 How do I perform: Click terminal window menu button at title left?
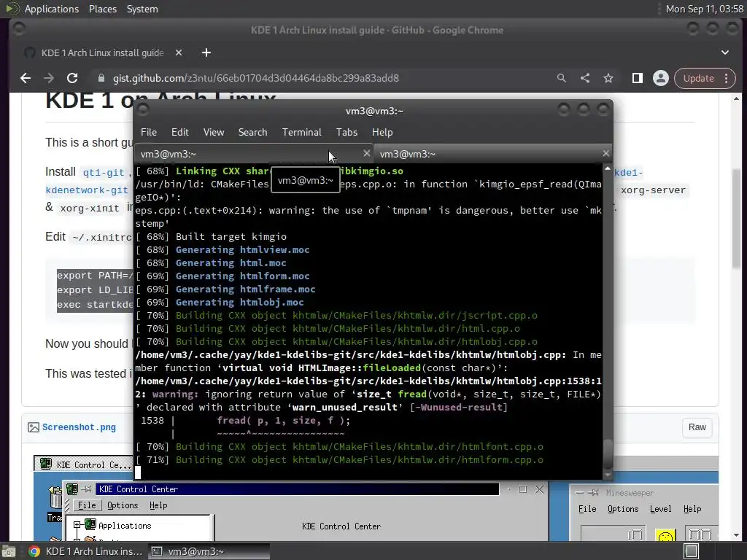(143, 111)
